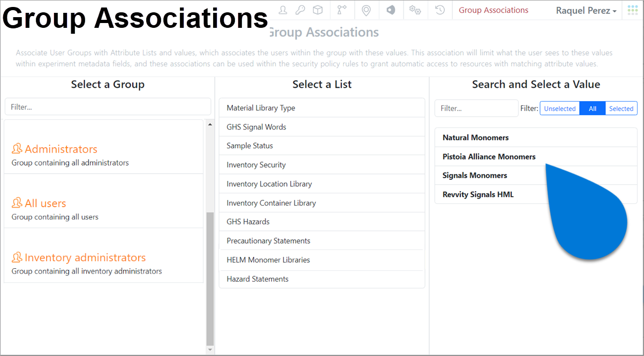Viewport: 644px width, 356px height.
Task: Select the Revvity Signals HML value
Action: [536, 194]
